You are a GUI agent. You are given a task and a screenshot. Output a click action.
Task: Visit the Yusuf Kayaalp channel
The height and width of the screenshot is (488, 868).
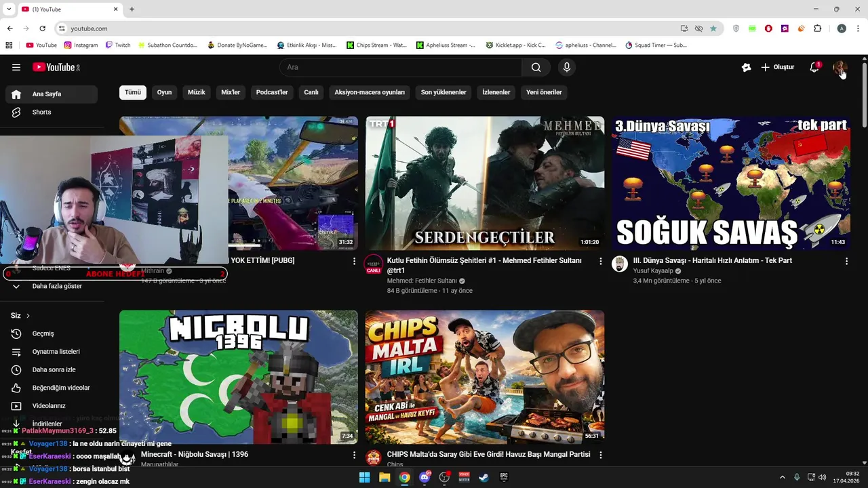click(653, 270)
